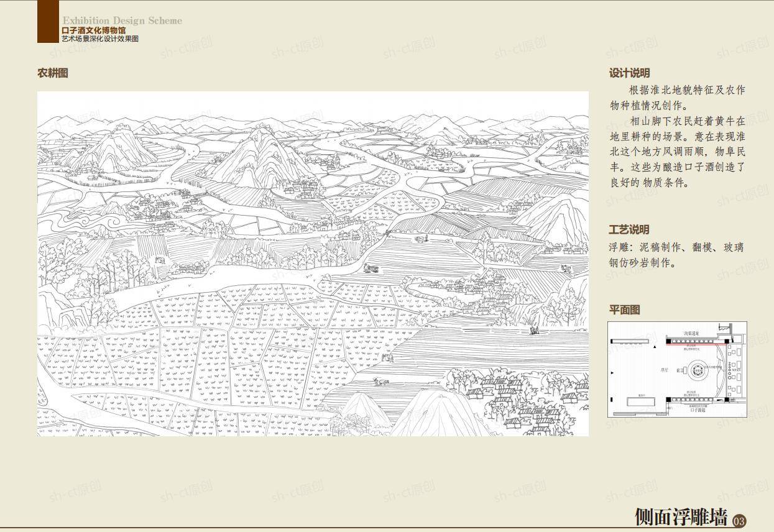Open the large farming landscape line drawing
774x532 pixels.
point(313,264)
